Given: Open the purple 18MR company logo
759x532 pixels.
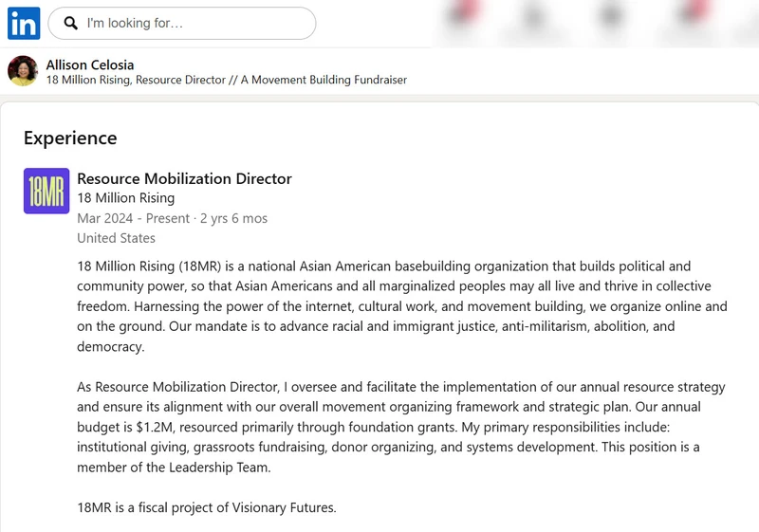Looking at the screenshot, I should pos(46,191).
